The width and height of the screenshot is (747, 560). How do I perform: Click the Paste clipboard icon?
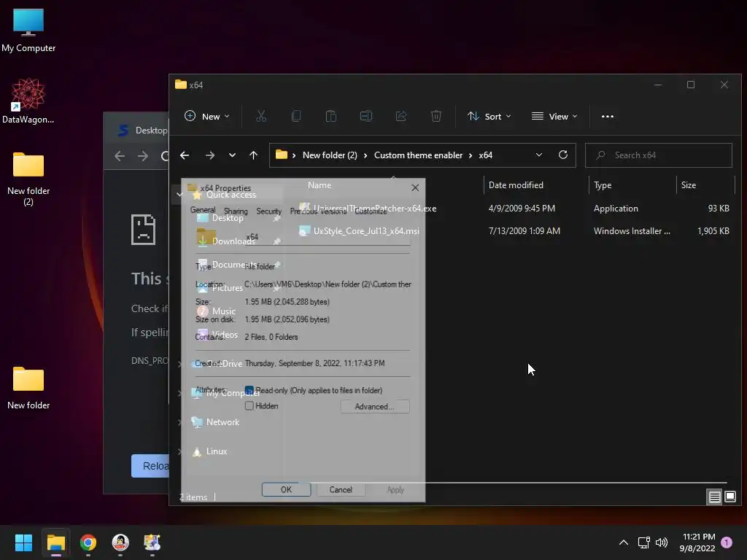[331, 116]
